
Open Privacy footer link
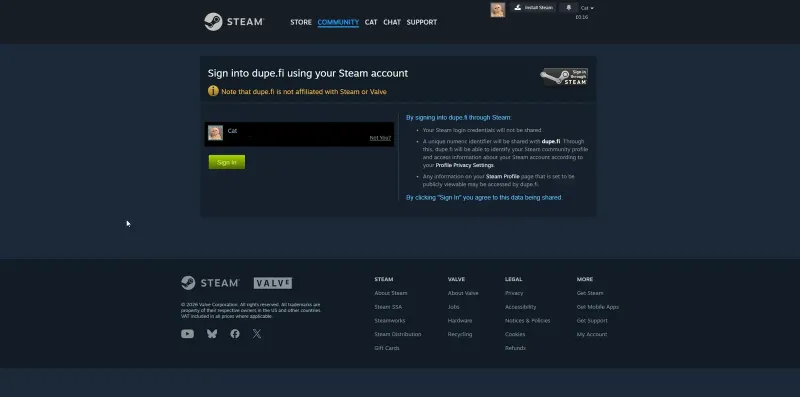pos(514,293)
